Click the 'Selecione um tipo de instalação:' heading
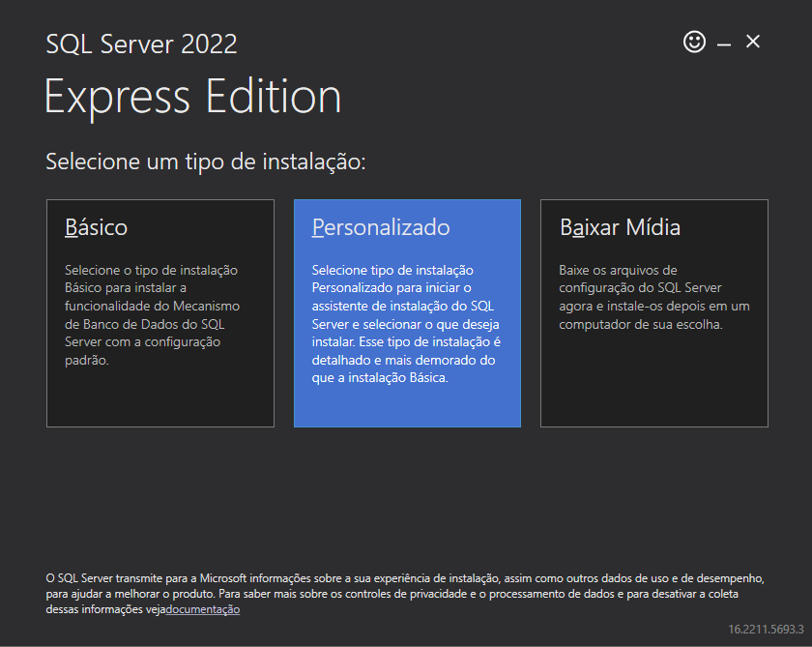The image size is (812, 647). pyautogui.click(x=206, y=162)
